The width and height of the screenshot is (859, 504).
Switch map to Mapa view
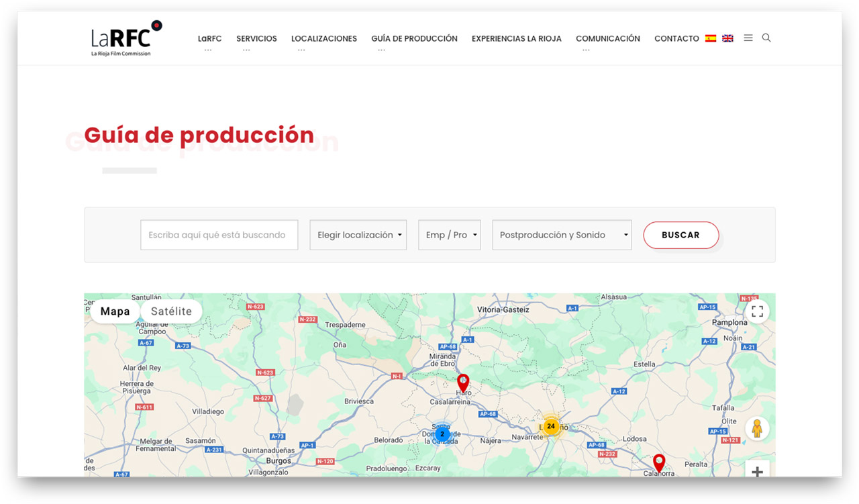coord(115,311)
